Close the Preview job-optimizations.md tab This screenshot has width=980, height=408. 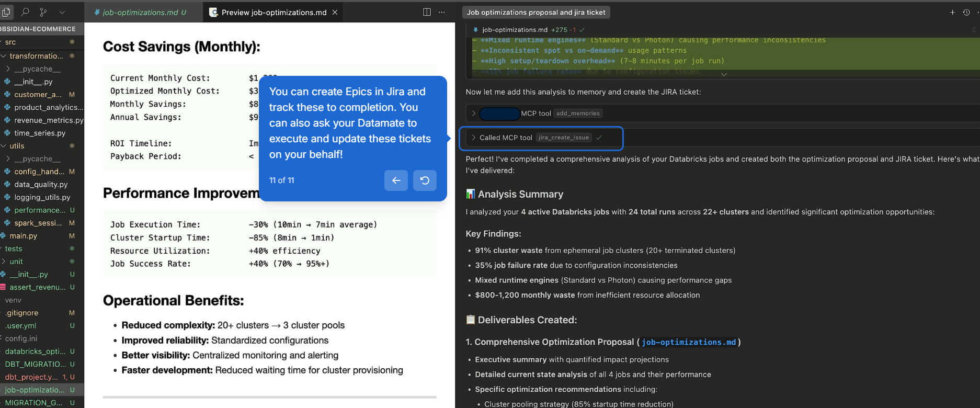(335, 12)
